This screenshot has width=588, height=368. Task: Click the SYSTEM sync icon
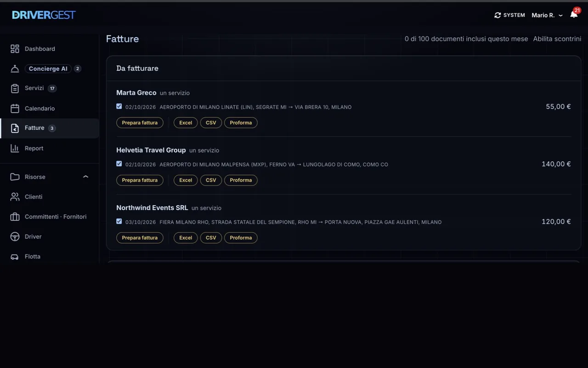tap(498, 15)
